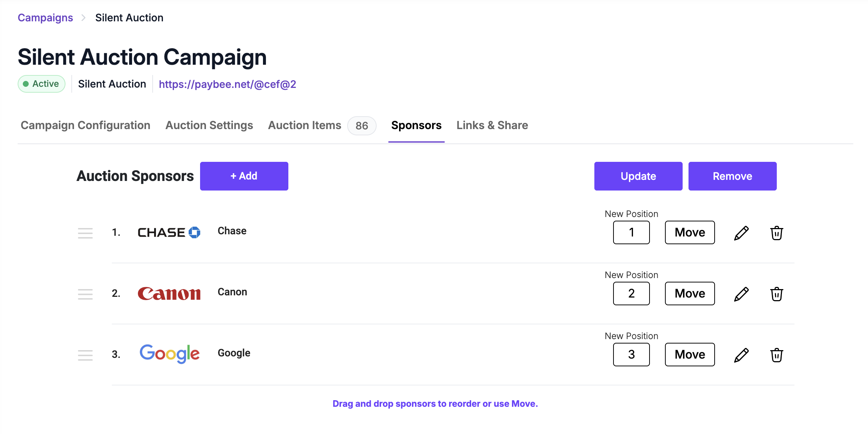868x434 pixels.
Task: Navigate to Campaigns breadcrumb link
Action: [45, 18]
